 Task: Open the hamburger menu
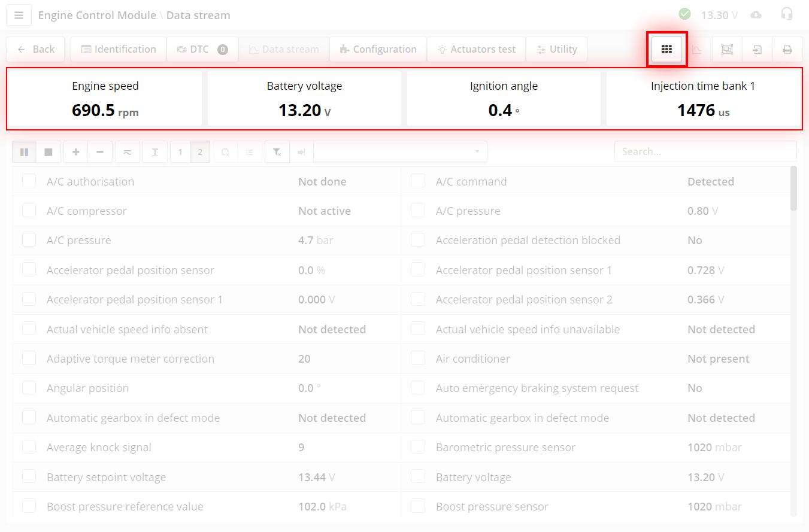(19, 15)
